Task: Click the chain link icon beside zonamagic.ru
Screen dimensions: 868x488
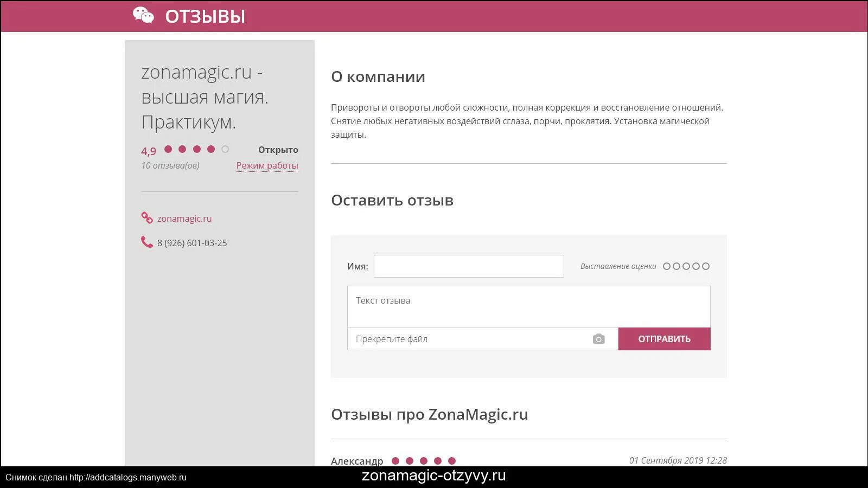Action: (x=146, y=217)
